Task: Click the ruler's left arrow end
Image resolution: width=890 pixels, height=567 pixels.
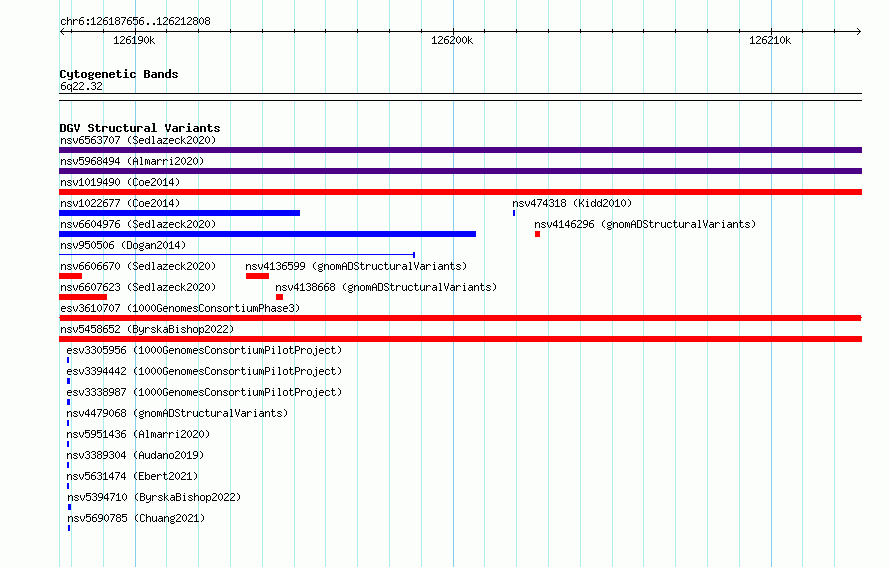Action: (62, 31)
